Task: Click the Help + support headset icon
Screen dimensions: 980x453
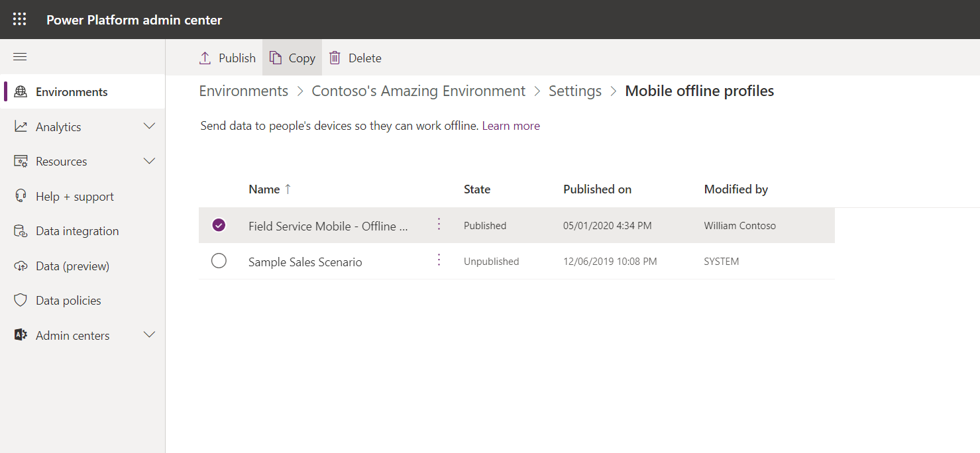Action: (21, 196)
